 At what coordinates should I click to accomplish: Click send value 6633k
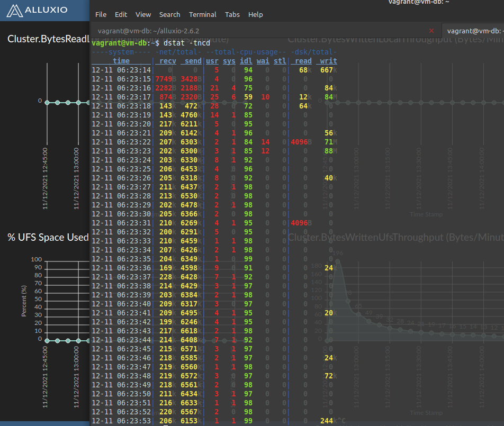pos(191,403)
